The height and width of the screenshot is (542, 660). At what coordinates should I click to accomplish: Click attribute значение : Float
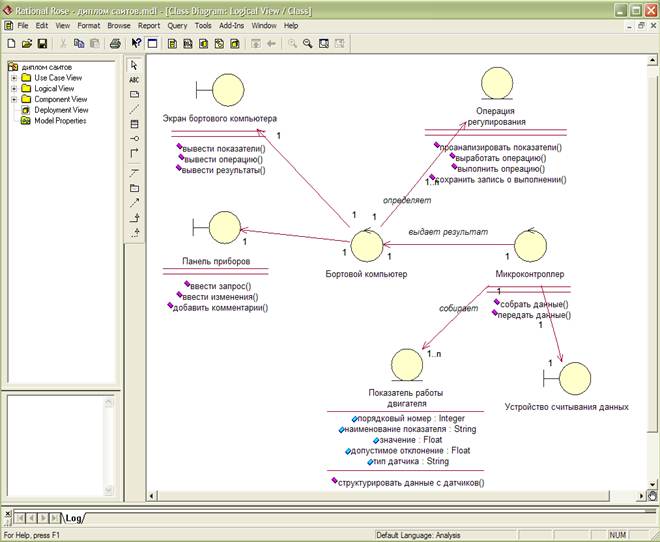tap(411, 440)
